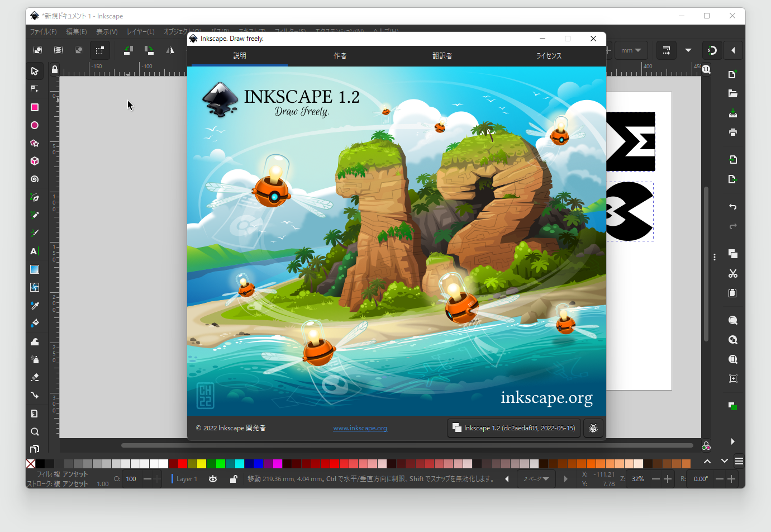Expand the color palette with the up chevron
This screenshot has width=771, height=532.
707,461
